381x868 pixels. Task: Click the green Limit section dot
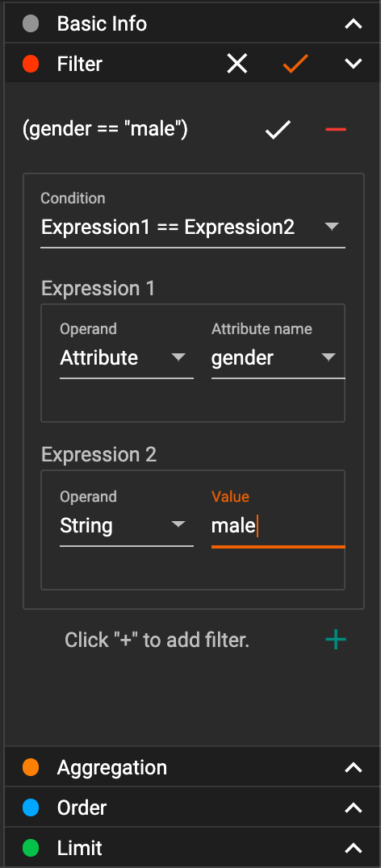click(x=31, y=848)
